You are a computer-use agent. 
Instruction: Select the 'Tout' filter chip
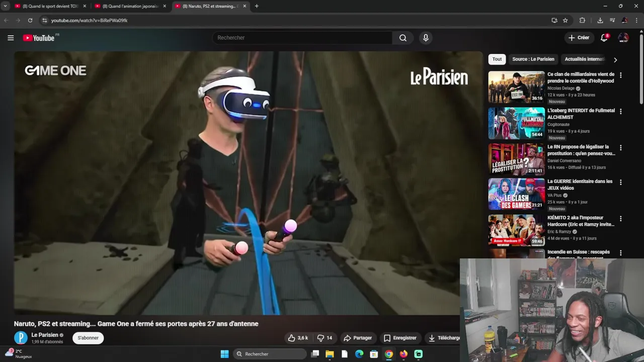tap(497, 59)
